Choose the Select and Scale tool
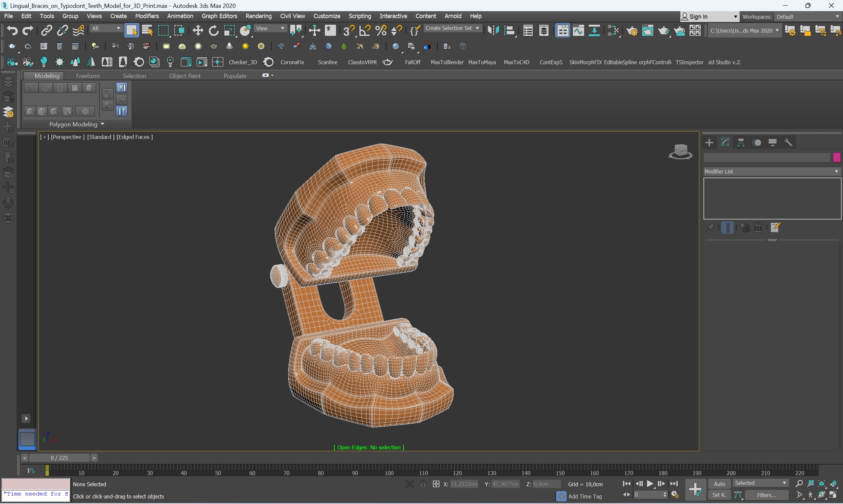 (230, 31)
